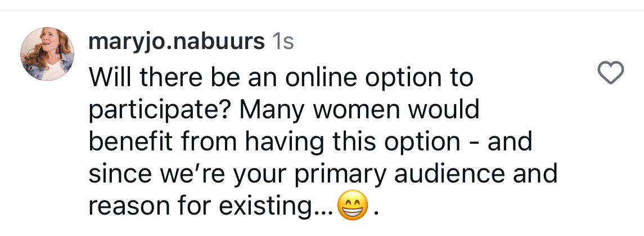644x236 pixels.
Task: Click the comment's first line starting "Will there be"
Action: [x=280, y=78]
